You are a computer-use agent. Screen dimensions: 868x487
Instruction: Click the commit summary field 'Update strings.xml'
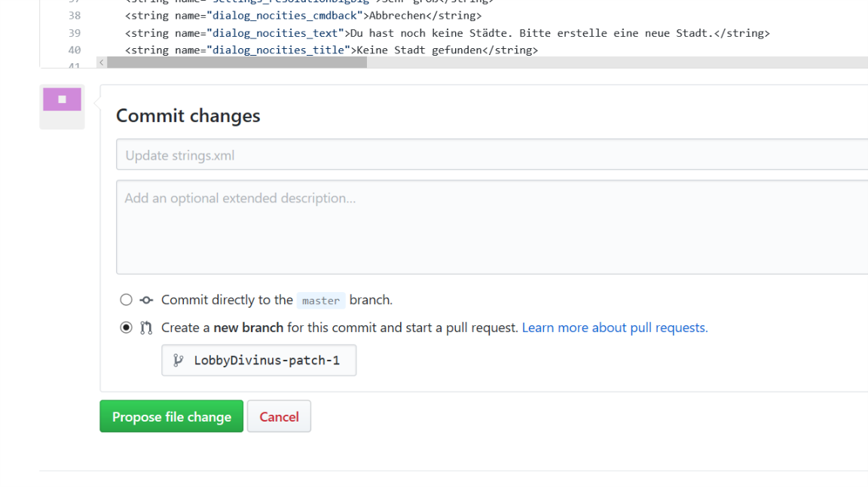(x=492, y=155)
